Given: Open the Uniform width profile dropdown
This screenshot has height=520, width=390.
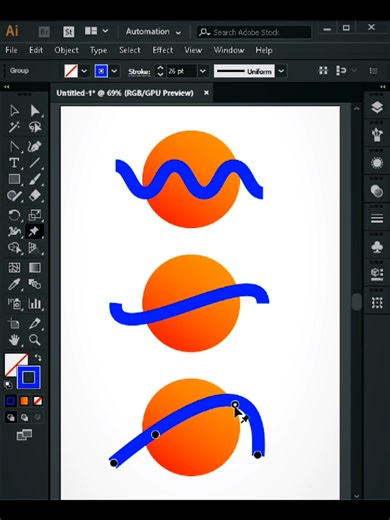Looking at the screenshot, I should tap(281, 71).
